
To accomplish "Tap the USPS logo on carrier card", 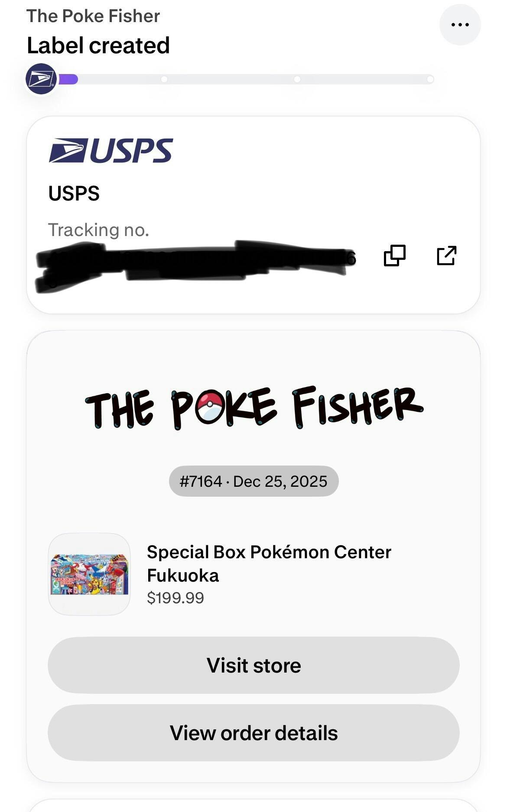I will point(111,151).
